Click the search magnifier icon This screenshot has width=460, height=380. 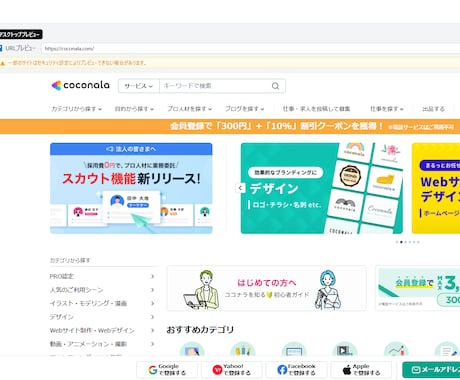275,86
